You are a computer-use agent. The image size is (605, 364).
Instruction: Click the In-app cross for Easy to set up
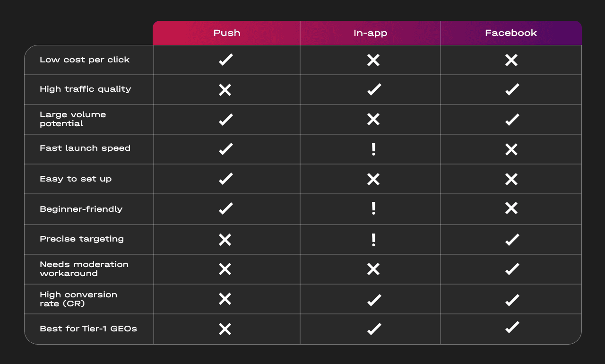[373, 179]
